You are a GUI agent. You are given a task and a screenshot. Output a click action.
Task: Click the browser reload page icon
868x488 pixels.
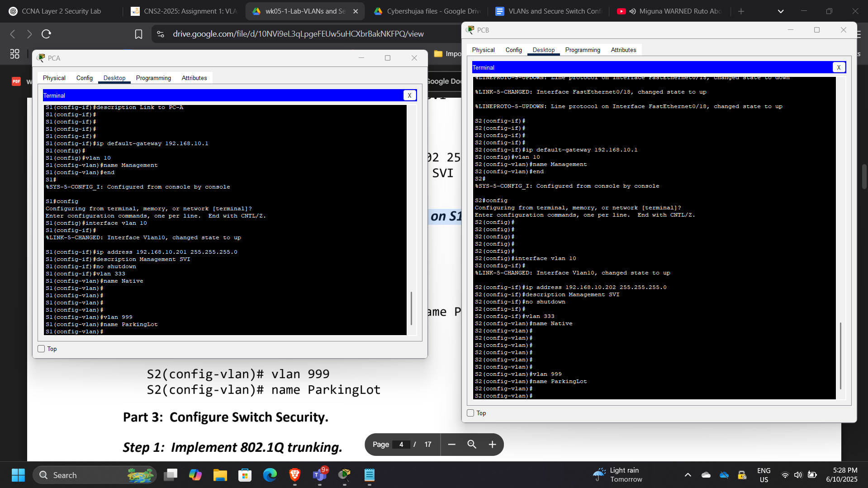pos(46,34)
